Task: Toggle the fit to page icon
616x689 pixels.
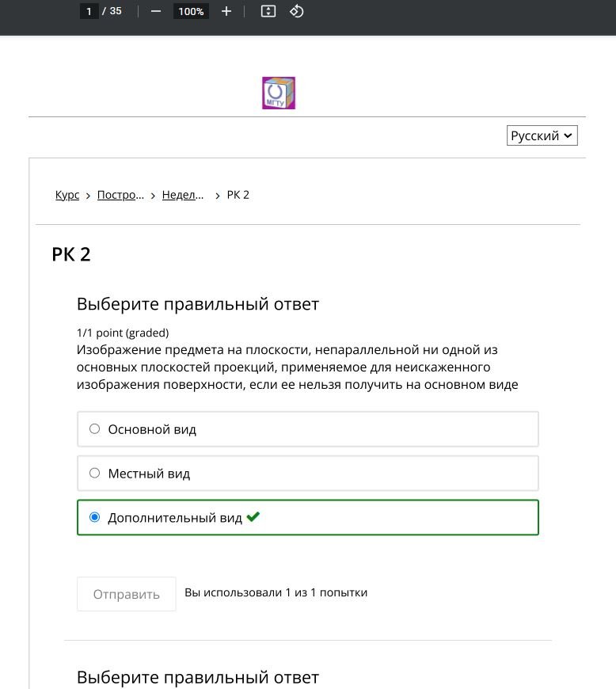Action: (x=268, y=11)
